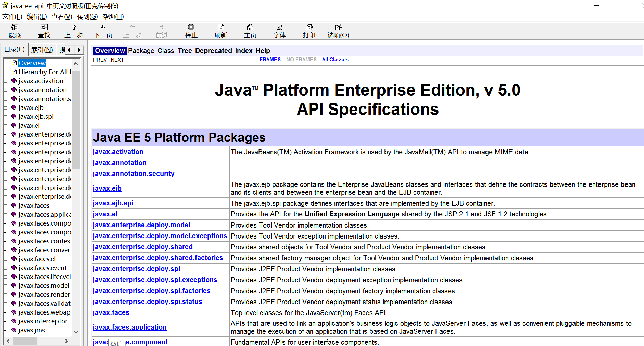Open the 帮助(H) menu
The height and width of the screenshot is (346, 644).
pyautogui.click(x=113, y=16)
